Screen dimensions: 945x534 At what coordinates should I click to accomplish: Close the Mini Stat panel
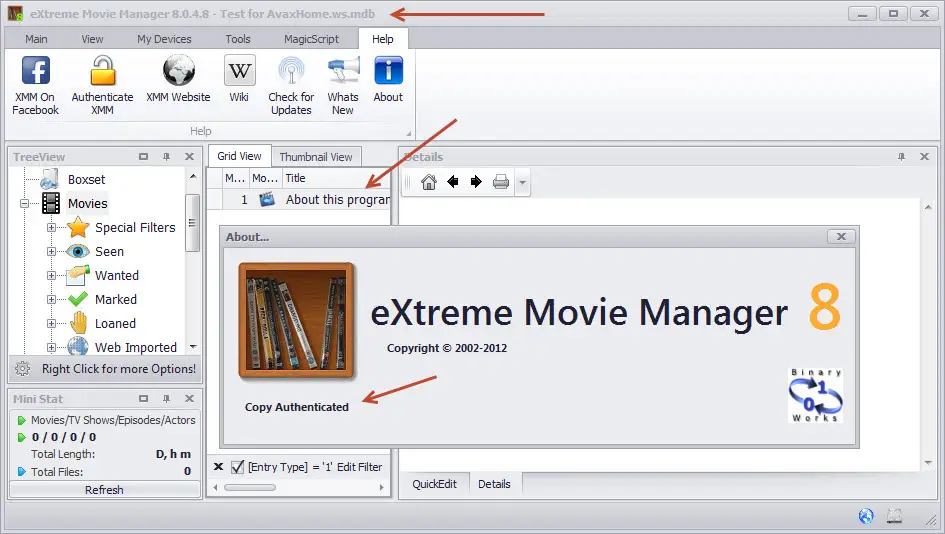click(x=189, y=399)
